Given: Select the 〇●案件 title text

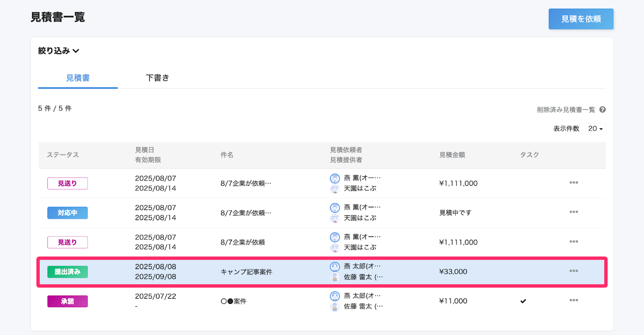Looking at the screenshot, I should 234,301.
